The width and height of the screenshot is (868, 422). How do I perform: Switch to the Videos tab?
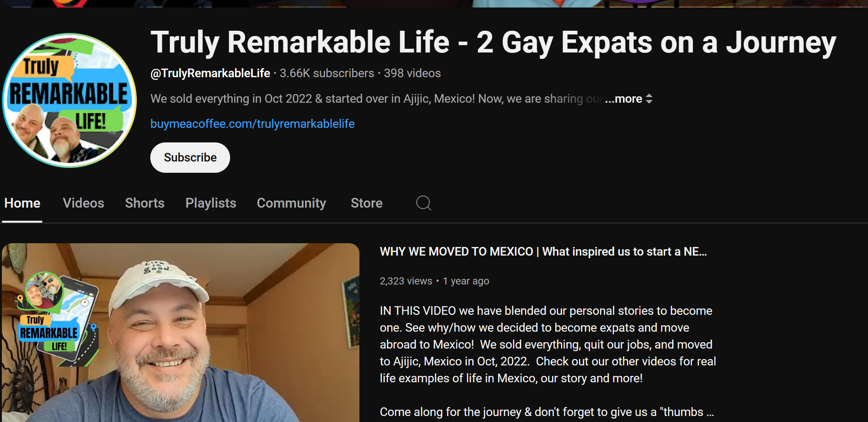click(84, 203)
